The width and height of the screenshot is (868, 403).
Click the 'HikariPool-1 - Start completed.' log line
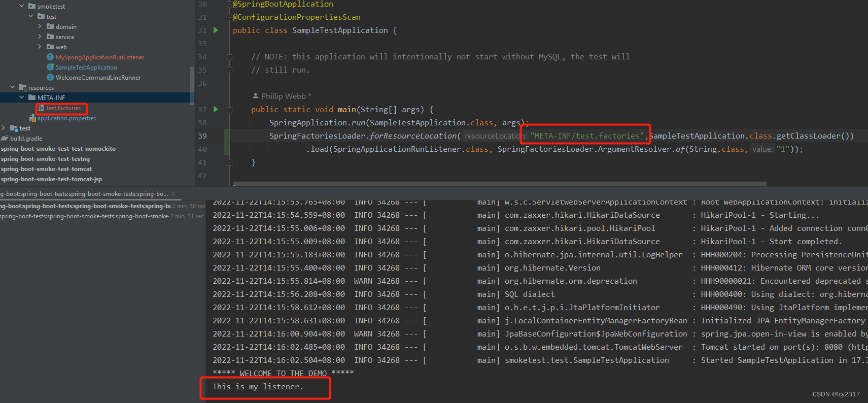pyautogui.click(x=528, y=241)
